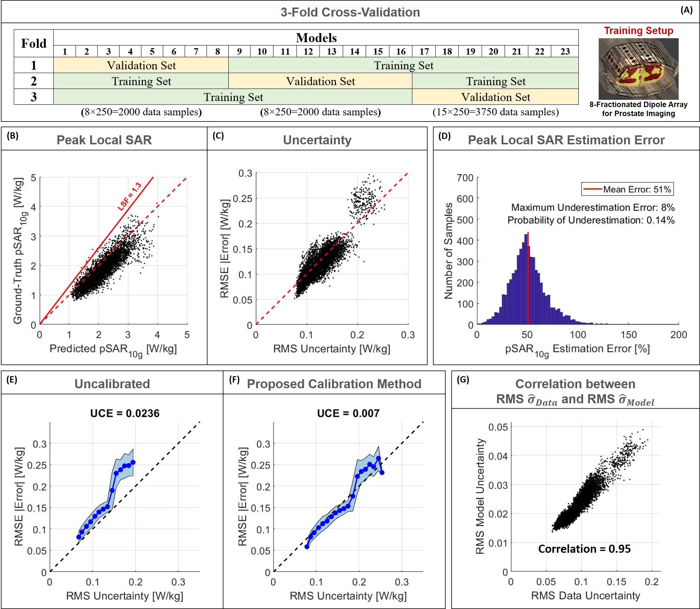
Task: Click the Uncertainty panel title
Action: (x=317, y=140)
